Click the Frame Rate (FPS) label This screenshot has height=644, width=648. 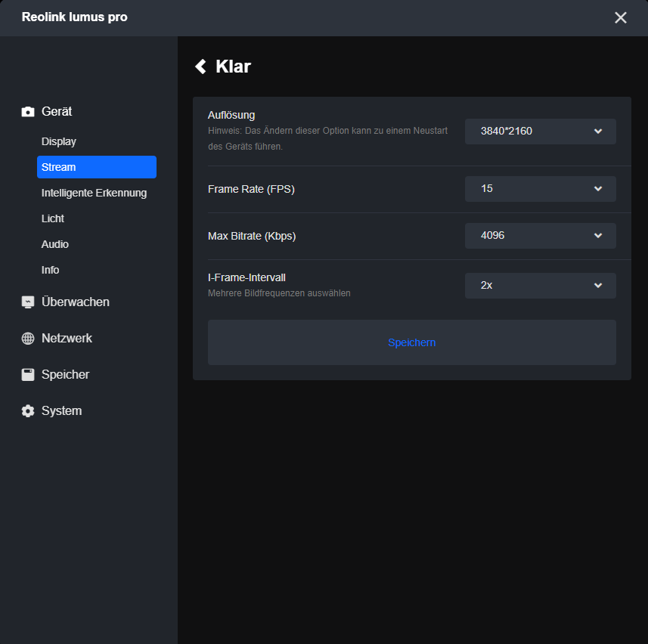tap(251, 189)
